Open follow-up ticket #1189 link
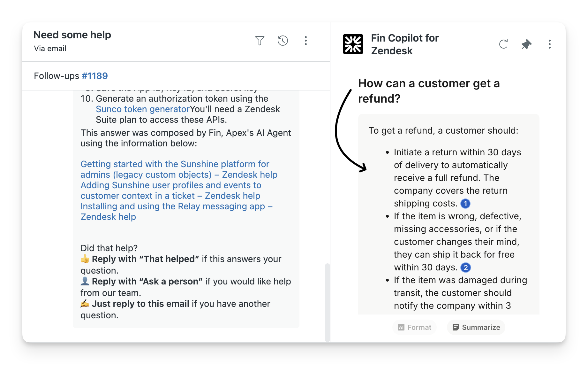This screenshot has width=588, height=365. [94, 76]
